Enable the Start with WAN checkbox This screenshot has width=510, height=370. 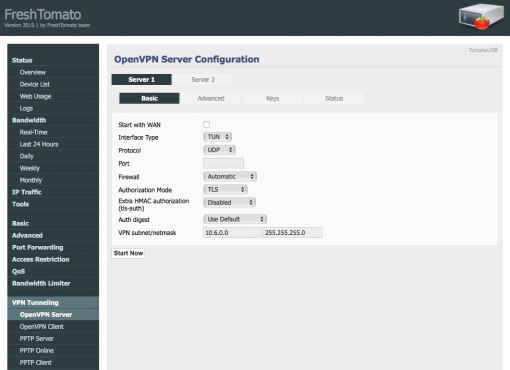point(206,124)
